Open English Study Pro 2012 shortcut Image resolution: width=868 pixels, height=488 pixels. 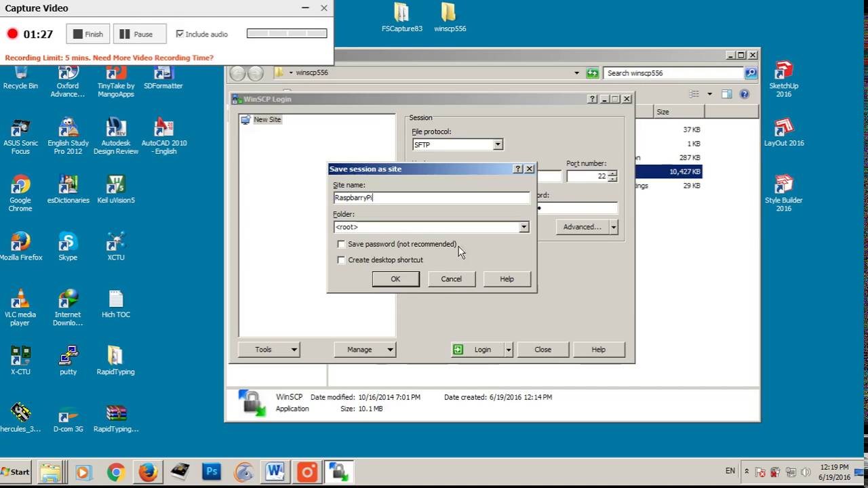point(68,138)
